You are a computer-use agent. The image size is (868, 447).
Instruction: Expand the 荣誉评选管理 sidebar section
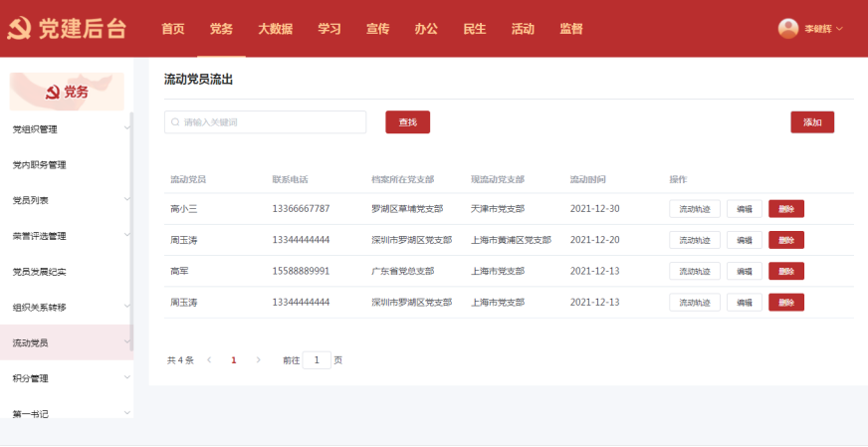pyautogui.click(x=126, y=236)
